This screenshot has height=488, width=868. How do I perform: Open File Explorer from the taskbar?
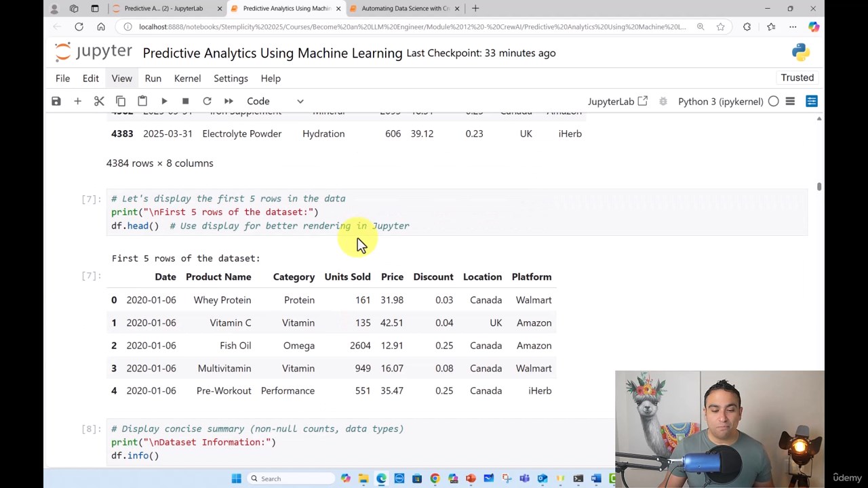363,479
